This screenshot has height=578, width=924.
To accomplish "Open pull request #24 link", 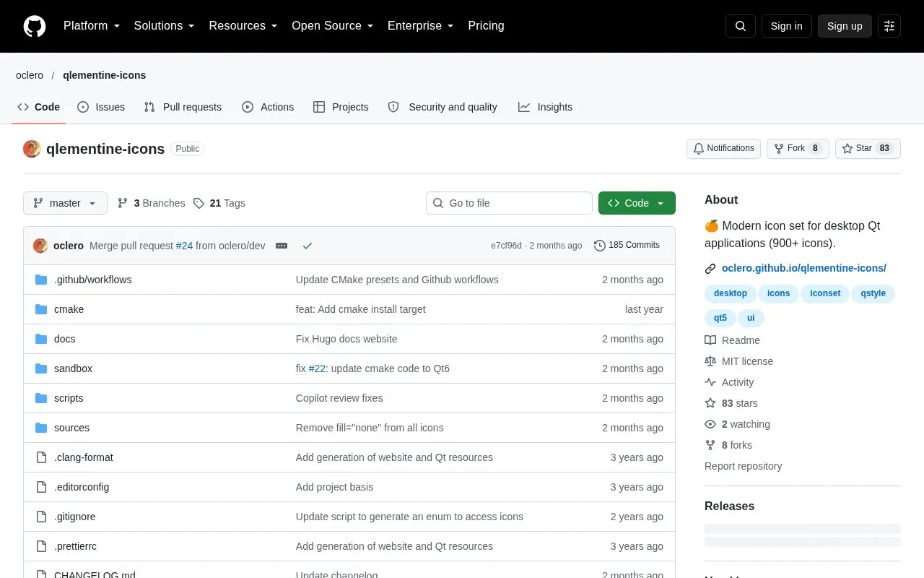I will coord(184,246).
